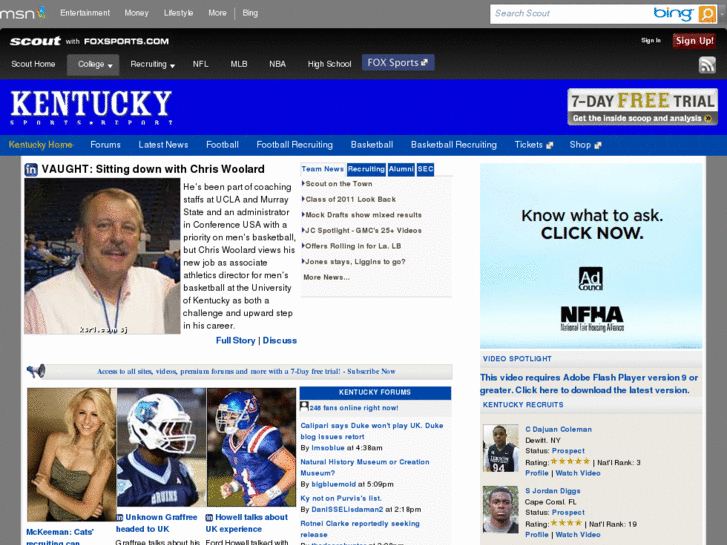This screenshot has width=727, height=545.
Task: Click the Kentucky Sports Report logo
Action: point(91,107)
